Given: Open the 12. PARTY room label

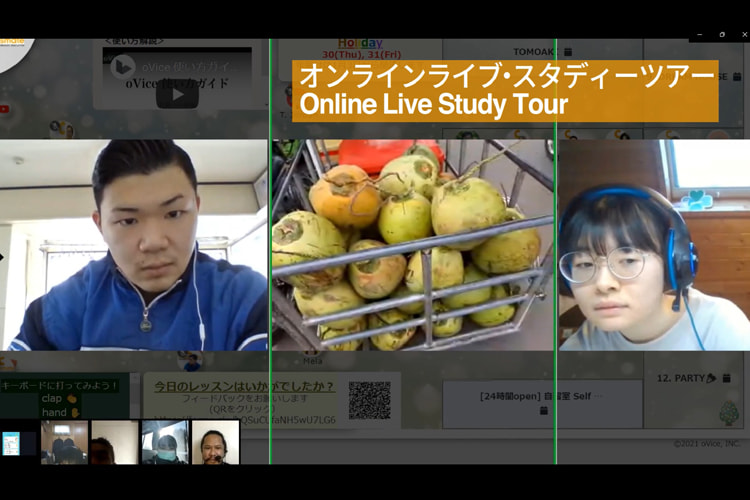Looking at the screenshot, I should click(x=680, y=379).
